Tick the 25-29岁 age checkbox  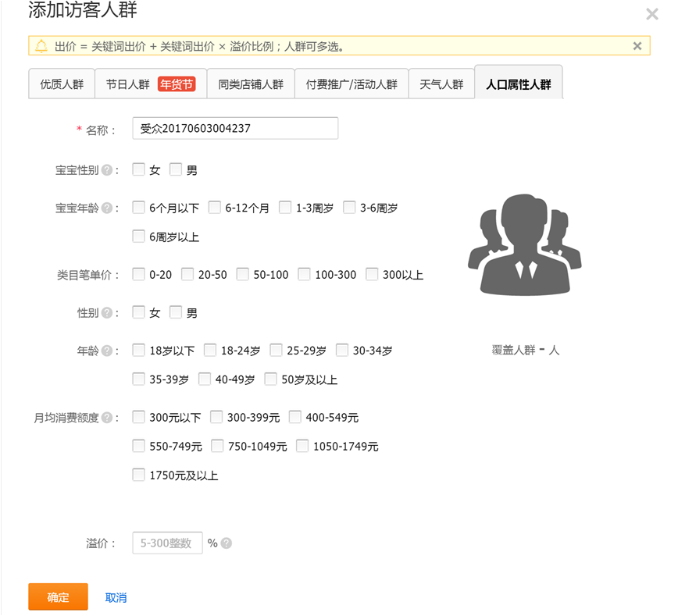pos(277,351)
